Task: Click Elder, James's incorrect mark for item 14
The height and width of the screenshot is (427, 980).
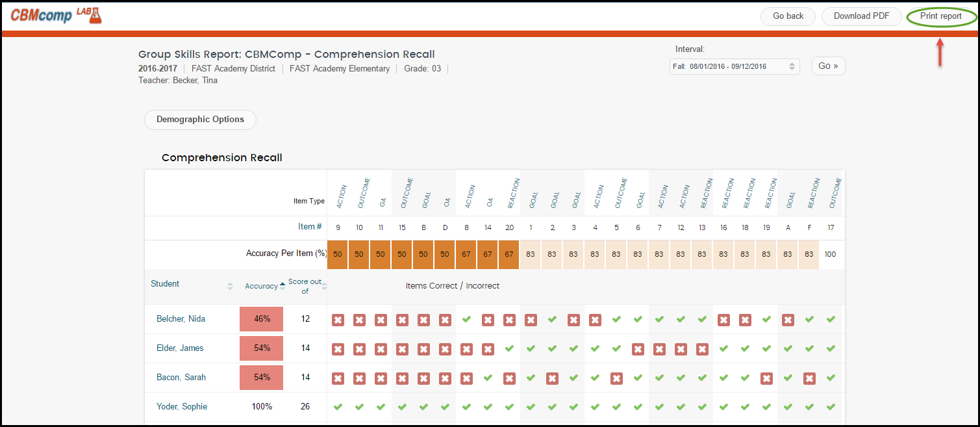Action: coord(488,349)
